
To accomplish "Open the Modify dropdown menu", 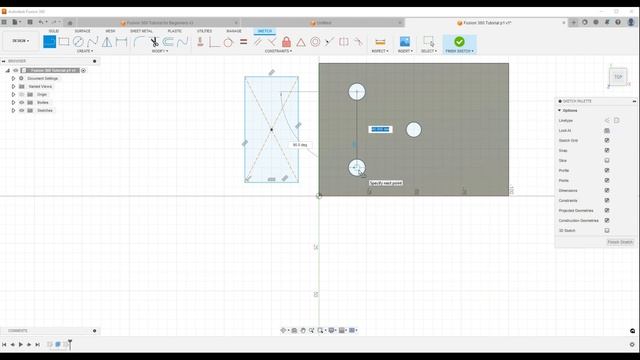I will (160, 51).
